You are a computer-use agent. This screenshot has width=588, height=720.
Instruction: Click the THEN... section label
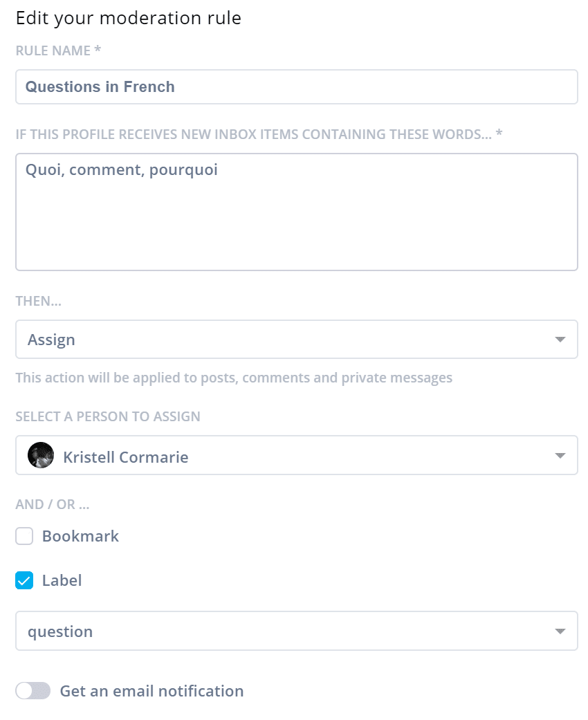[39, 301]
